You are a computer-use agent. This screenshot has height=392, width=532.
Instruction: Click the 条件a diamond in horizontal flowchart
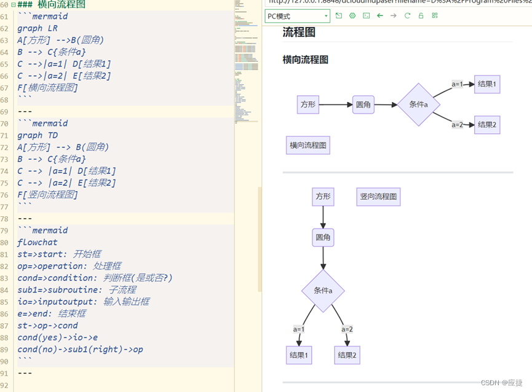419,104
